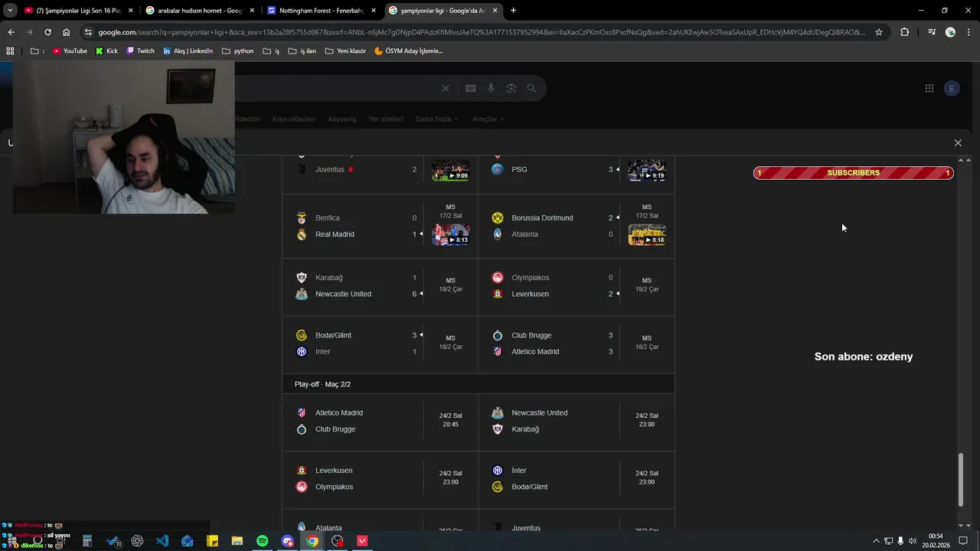Play the Dortmund vs Atalanta highlight 8:18
This screenshot has height=551, width=980.
(647, 235)
